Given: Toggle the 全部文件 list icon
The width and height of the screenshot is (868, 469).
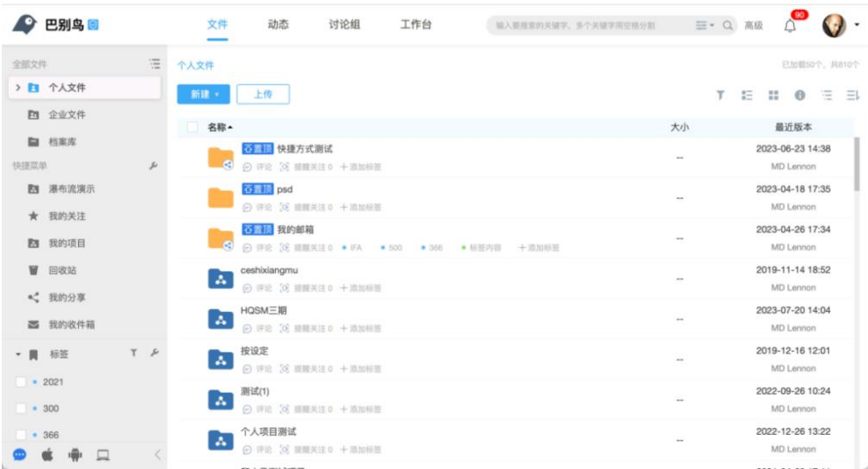Looking at the screenshot, I should click(x=154, y=64).
